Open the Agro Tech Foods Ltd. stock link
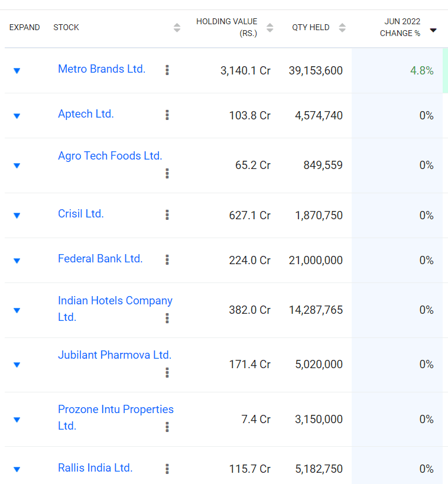The height and width of the screenshot is (484, 448). click(x=110, y=156)
